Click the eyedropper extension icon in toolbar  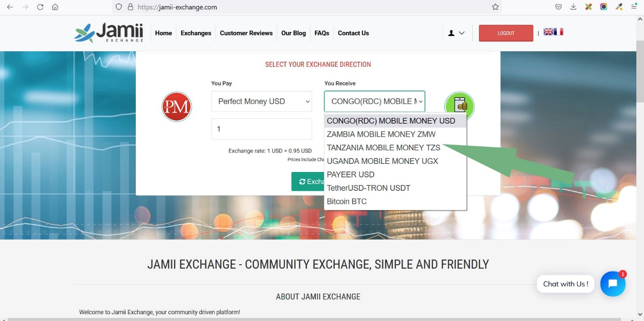tap(619, 7)
